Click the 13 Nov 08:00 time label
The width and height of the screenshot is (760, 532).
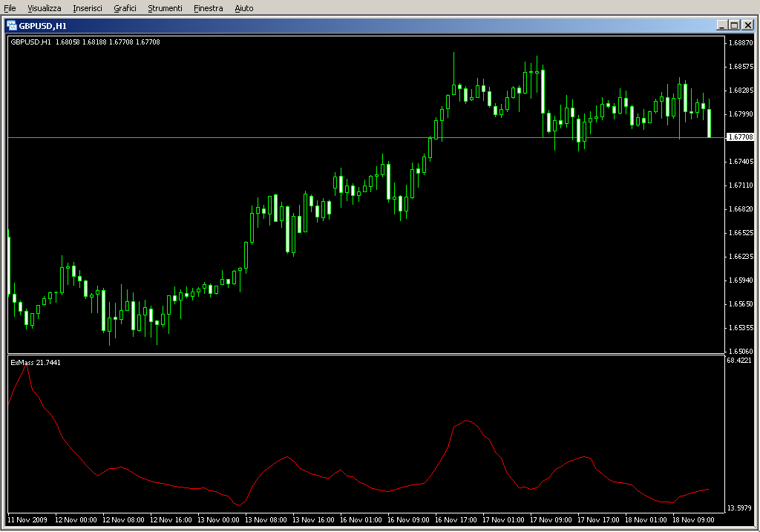(x=268, y=520)
